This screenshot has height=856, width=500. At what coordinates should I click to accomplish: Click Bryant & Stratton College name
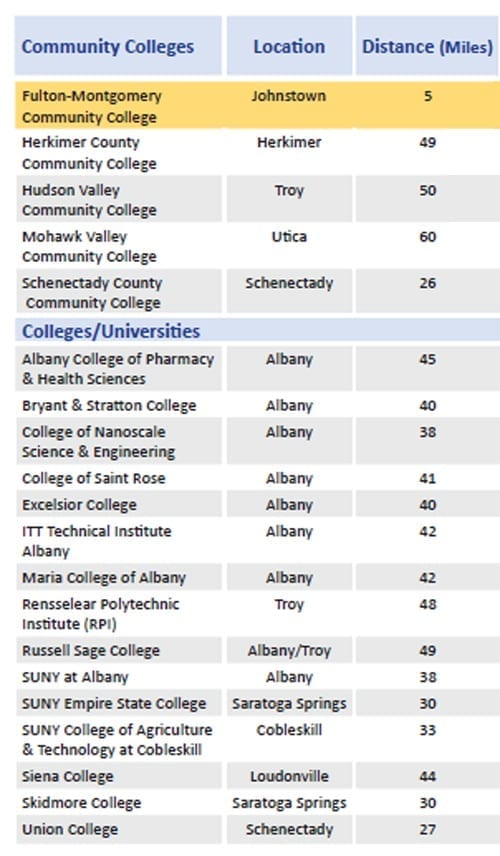pos(109,405)
